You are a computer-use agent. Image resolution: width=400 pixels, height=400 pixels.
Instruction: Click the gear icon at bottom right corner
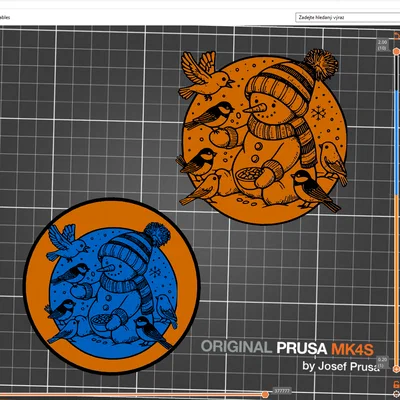click(397, 395)
